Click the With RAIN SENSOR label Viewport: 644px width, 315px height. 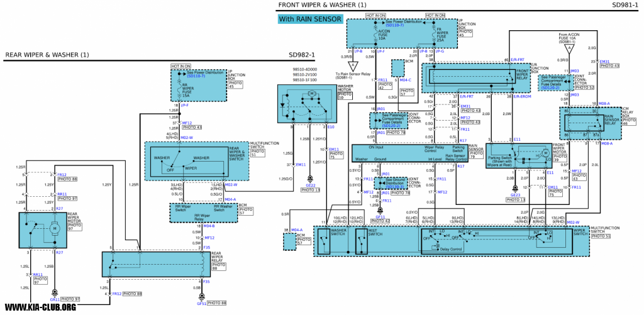(310, 19)
